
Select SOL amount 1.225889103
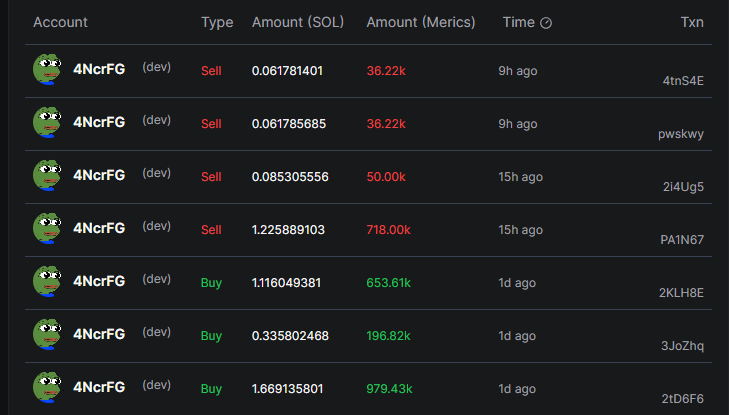[x=288, y=230]
